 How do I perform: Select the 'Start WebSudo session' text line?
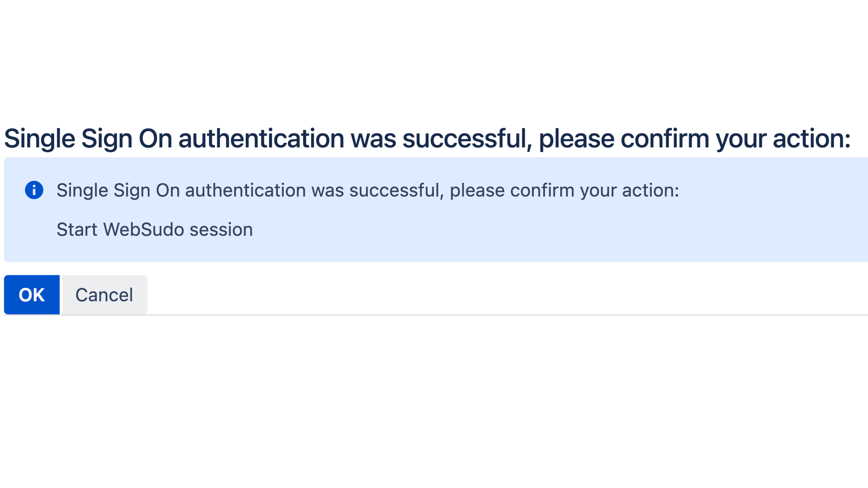pos(155,230)
